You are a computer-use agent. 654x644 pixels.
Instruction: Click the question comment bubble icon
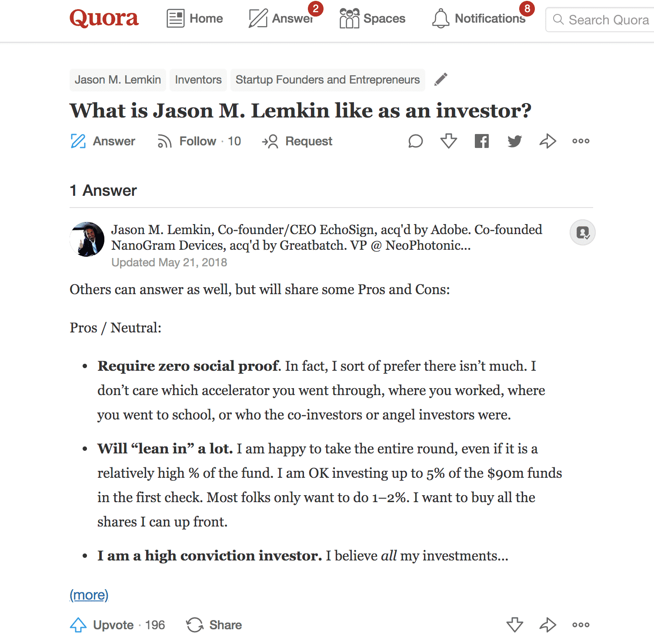(x=415, y=141)
